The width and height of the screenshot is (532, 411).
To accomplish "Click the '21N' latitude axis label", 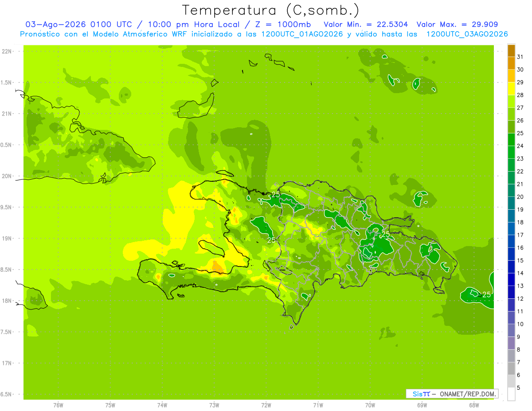I will click(8, 114).
